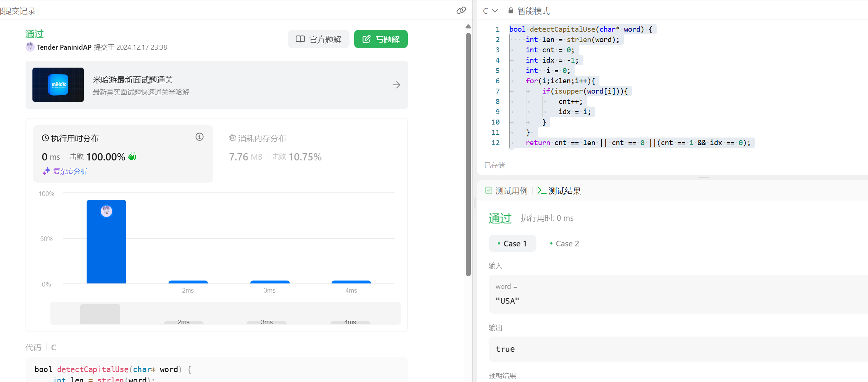Click the miHoYo banner thumbnail
Image resolution: width=868 pixels, height=382 pixels.
(58, 85)
